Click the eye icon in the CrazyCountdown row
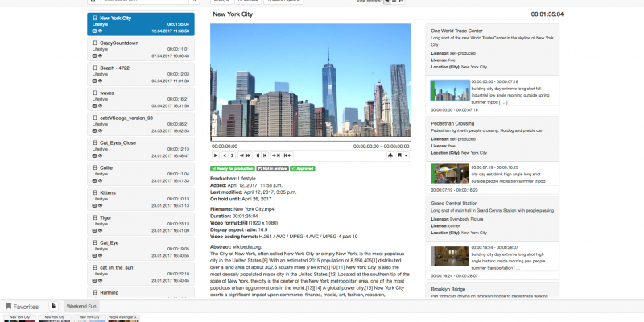 [x=100, y=56]
